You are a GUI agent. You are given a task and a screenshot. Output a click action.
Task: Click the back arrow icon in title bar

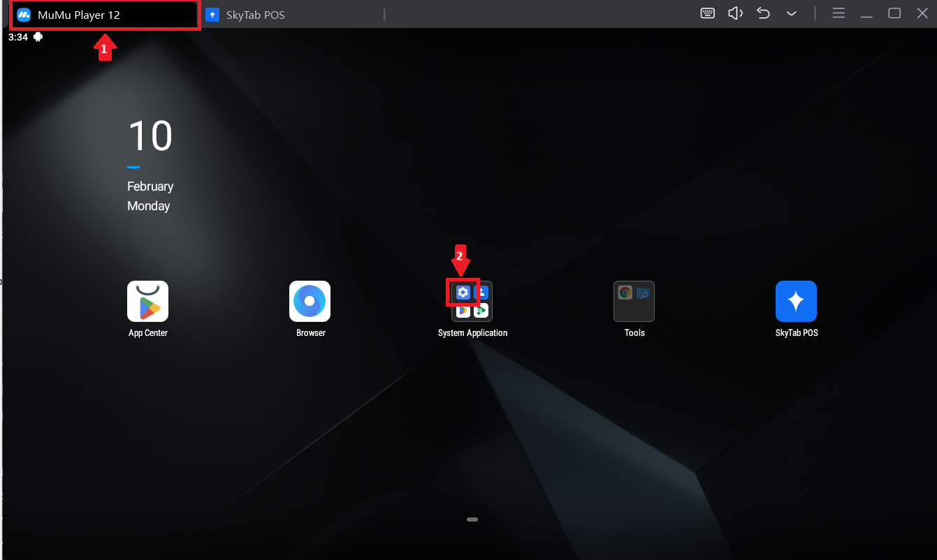(x=764, y=13)
